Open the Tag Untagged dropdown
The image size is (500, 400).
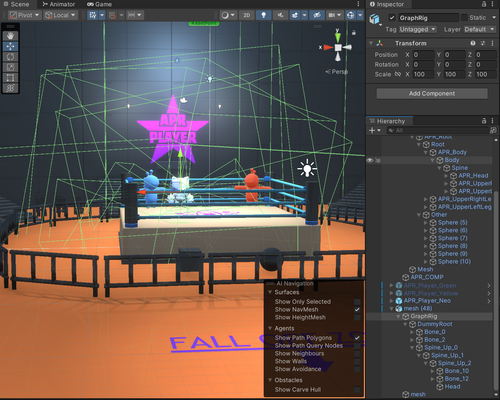pyautogui.click(x=418, y=29)
